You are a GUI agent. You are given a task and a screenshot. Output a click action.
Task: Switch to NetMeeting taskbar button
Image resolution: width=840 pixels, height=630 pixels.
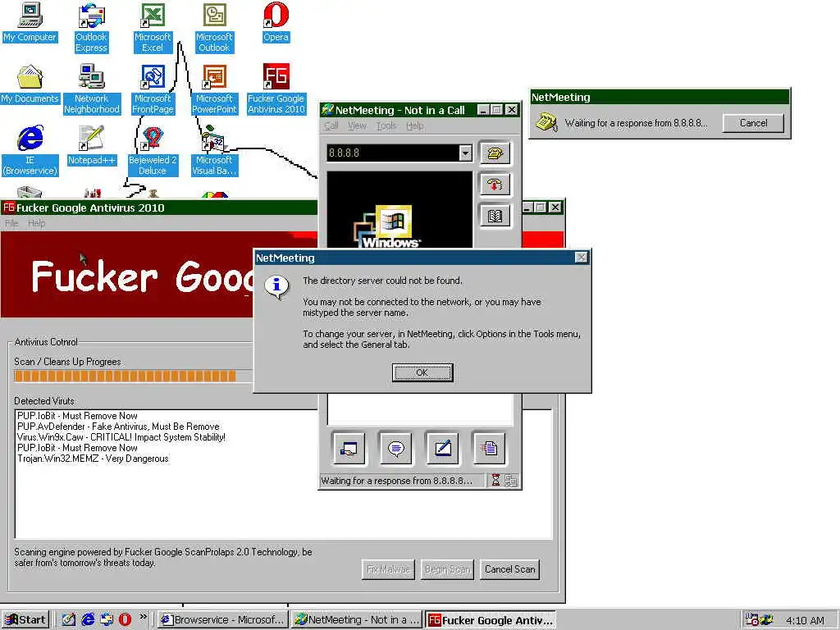[356, 620]
